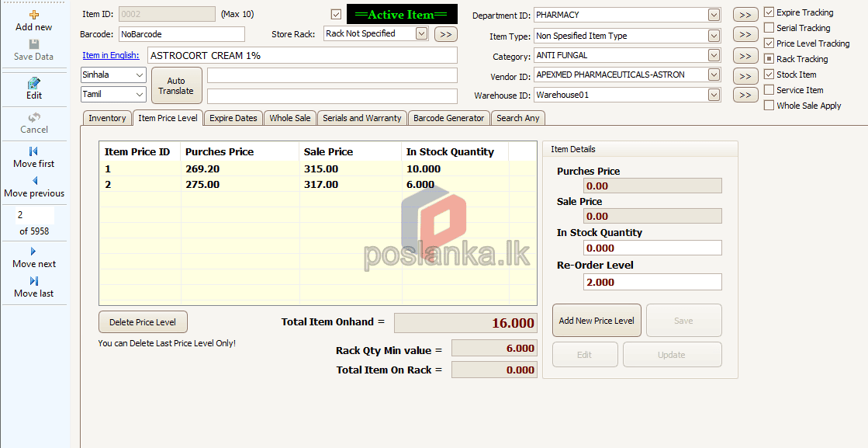868x448 pixels.
Task: Open Store Rack lookup >> button
Action: (445, 34)
